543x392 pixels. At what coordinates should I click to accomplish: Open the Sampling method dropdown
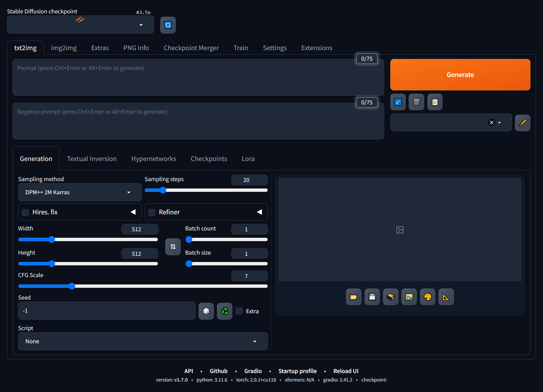coord(79,192)
